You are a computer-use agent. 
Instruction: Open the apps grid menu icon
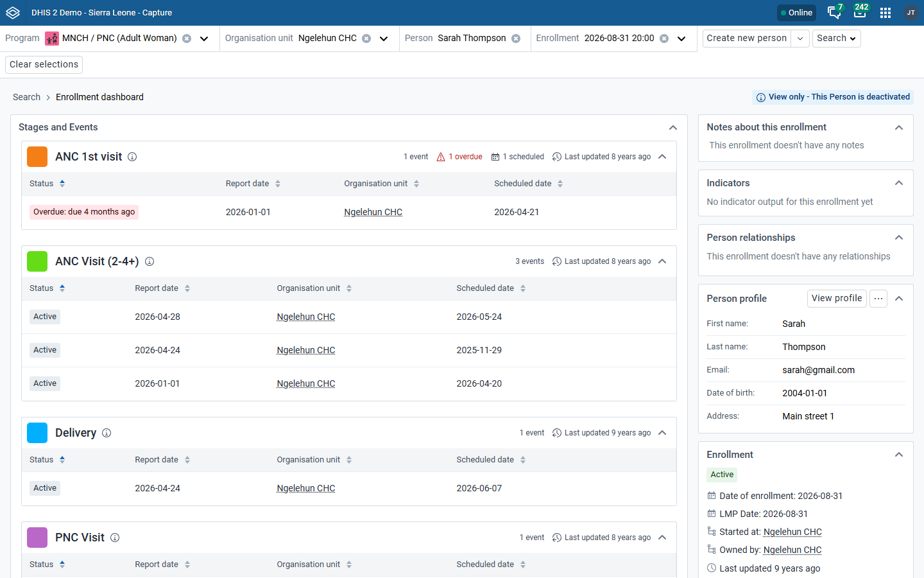coord(886,13)
